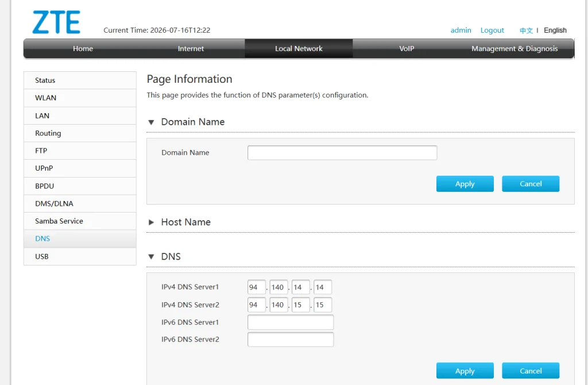Viewport: 588px width, 385px height.
Task: Switch language to Chinese
Action: point(526,30)
